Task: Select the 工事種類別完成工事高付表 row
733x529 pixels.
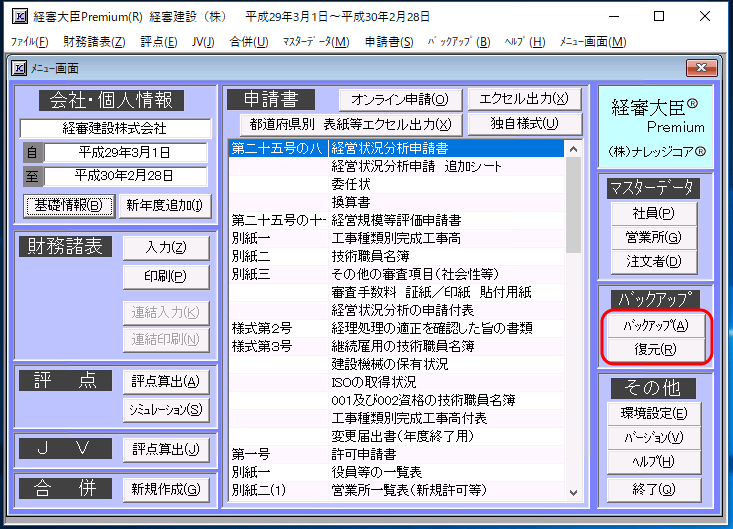Action: tap(396, 418)
